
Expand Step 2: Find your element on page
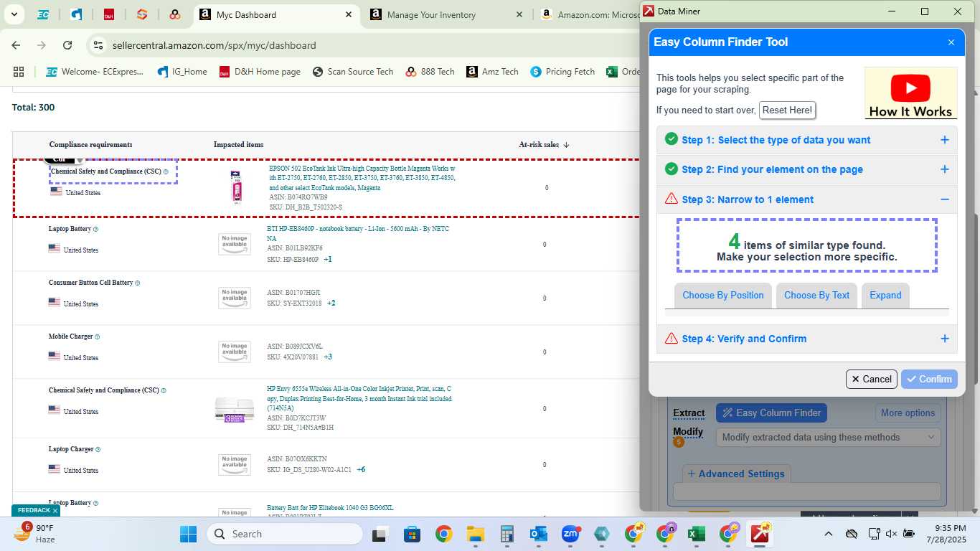pos(807,169)
